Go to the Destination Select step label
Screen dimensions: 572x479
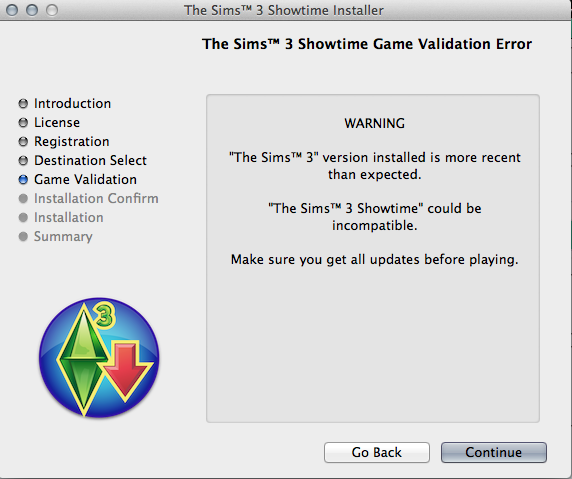pyautogui.click(x=90, y=161)
